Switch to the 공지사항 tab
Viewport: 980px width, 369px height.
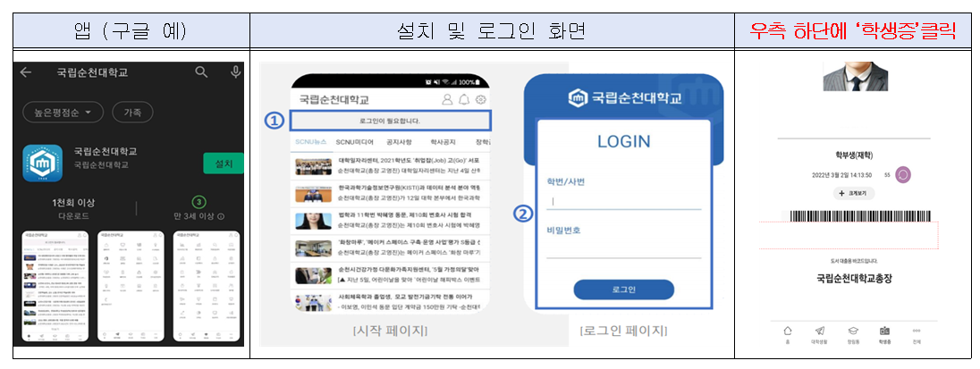398,142
